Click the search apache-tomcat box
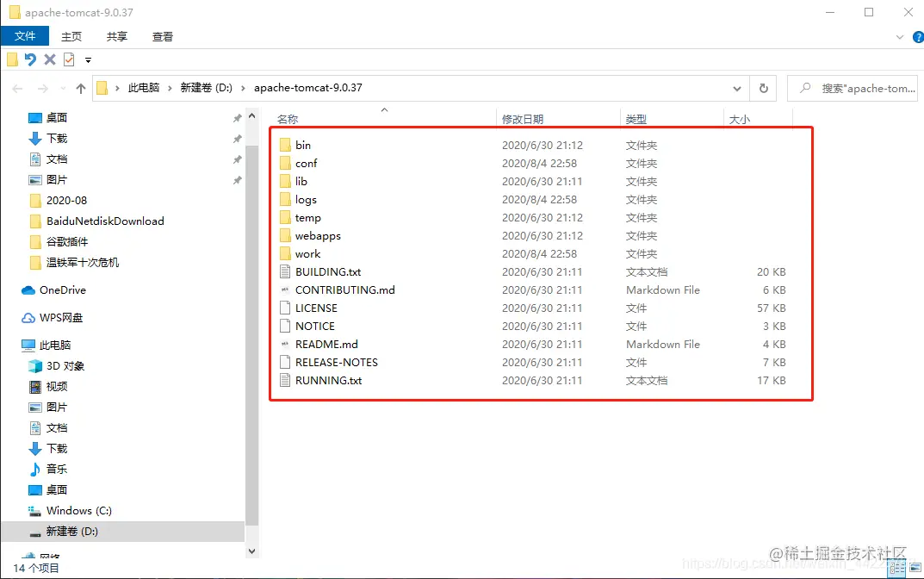Image resolution: width=924 pixels, height=579 pixels. (853, 89)
